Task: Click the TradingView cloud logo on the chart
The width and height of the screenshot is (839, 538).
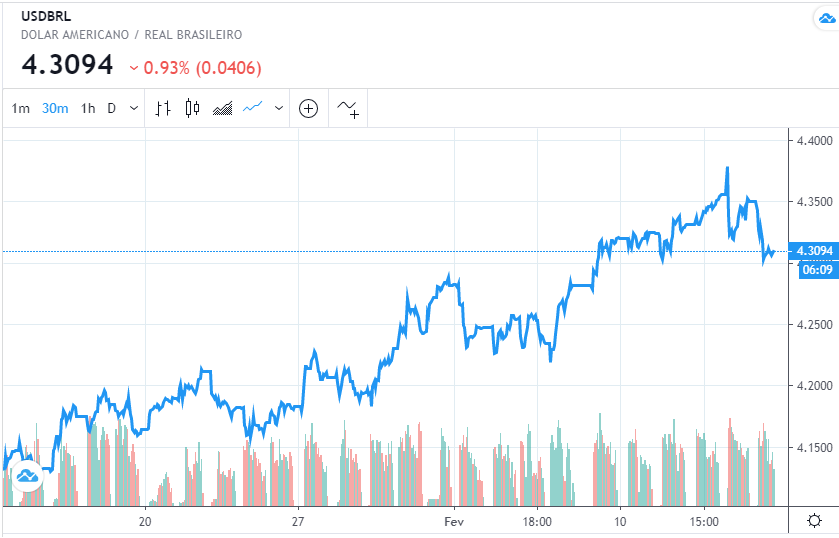Action: pos(27,475)
